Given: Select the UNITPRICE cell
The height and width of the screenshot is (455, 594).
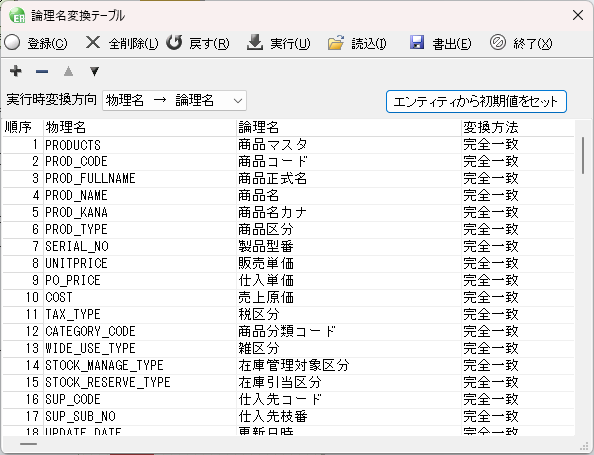Looking at the screenshot, I should [x=139, y=264].
